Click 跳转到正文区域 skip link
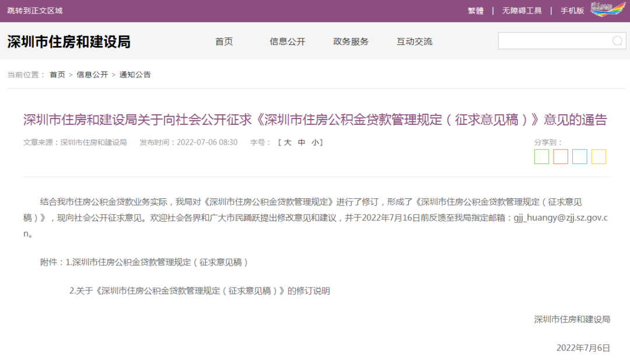The width and height of the screenshot is (630, 364). [x=35, y=10]
